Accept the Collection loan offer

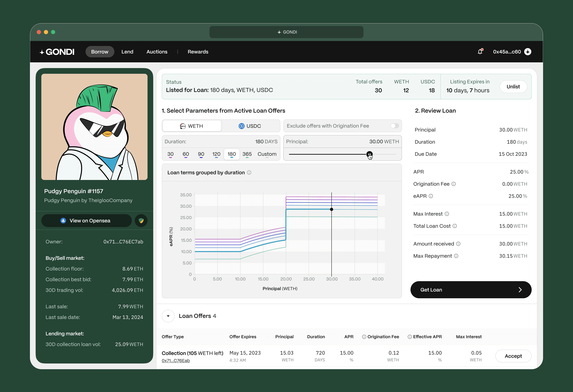point(513,356)
